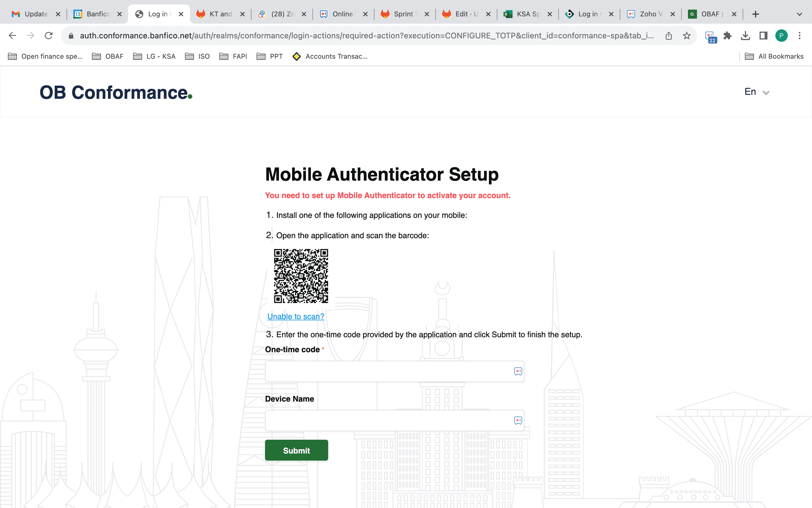Image resolution: width=812 pixels, height=508 pixels.
Task: Click the red activate your account warning
Action: (x=388, y=196)
